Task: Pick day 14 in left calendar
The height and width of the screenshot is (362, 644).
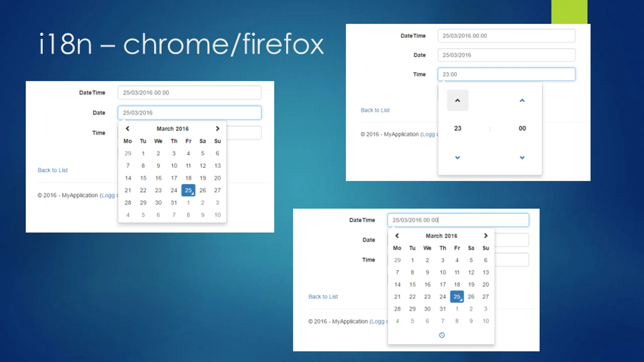Action: coord(128,178)
